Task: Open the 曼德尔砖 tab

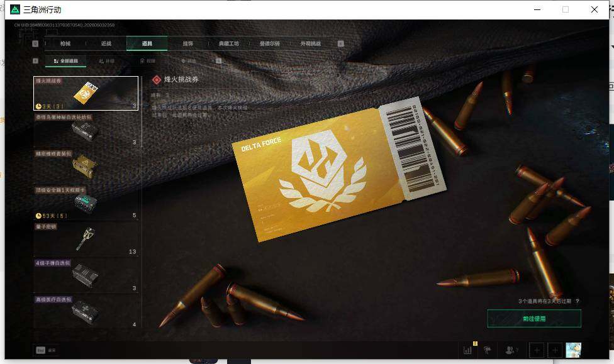Action: tap(270, 43)
